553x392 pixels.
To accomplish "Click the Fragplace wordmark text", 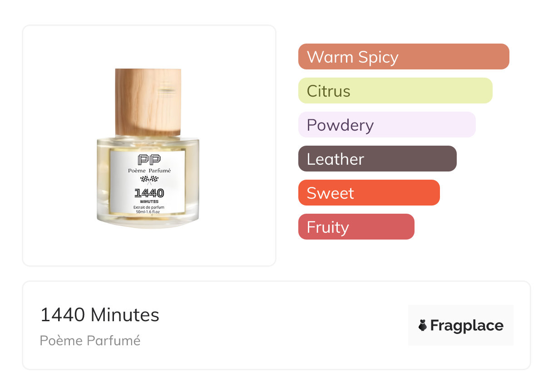I will tap(467, 325).
